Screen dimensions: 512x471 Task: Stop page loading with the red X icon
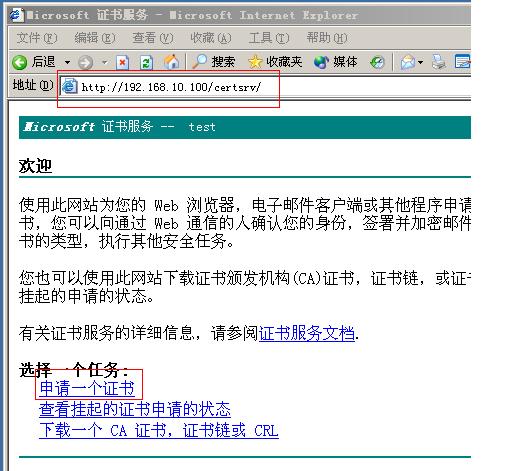coord(123,62)
